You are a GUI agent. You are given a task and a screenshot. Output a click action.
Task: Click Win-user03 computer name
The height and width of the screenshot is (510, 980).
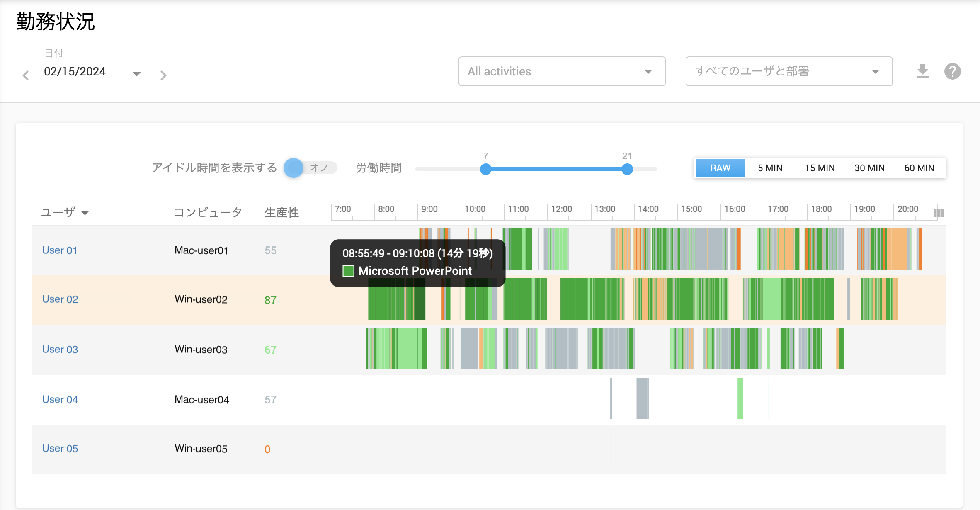(201, 349)
